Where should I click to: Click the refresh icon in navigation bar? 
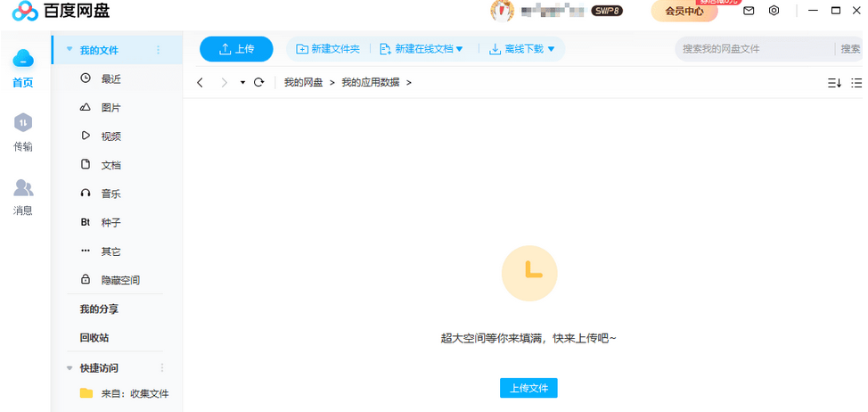(x=258, y=83)
